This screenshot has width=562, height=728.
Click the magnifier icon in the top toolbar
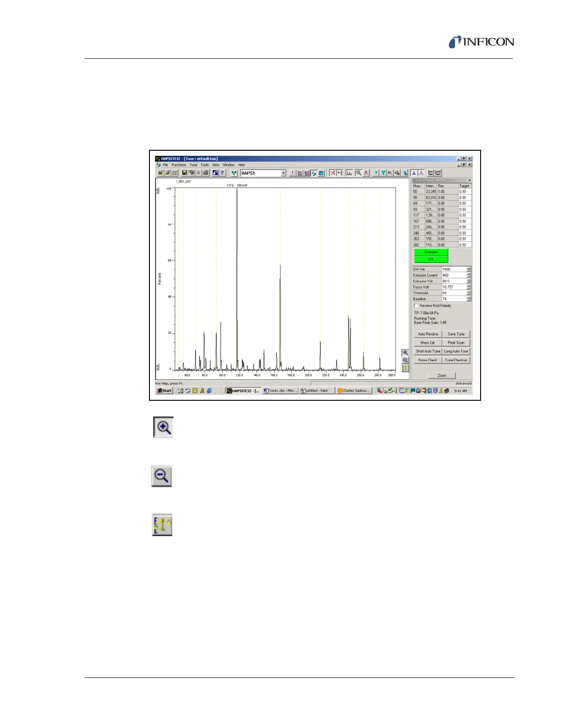pos(359,173)
